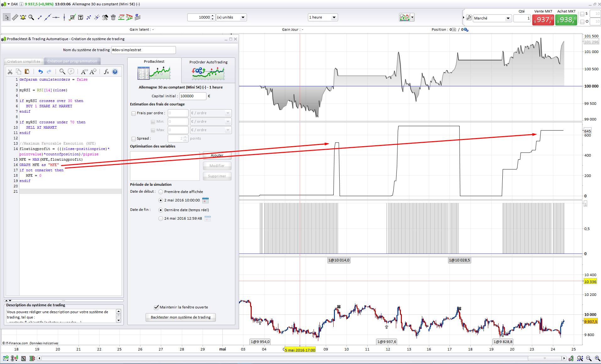
Task: Switch to Création par programmation tab
Action: (x=72, y=61)
